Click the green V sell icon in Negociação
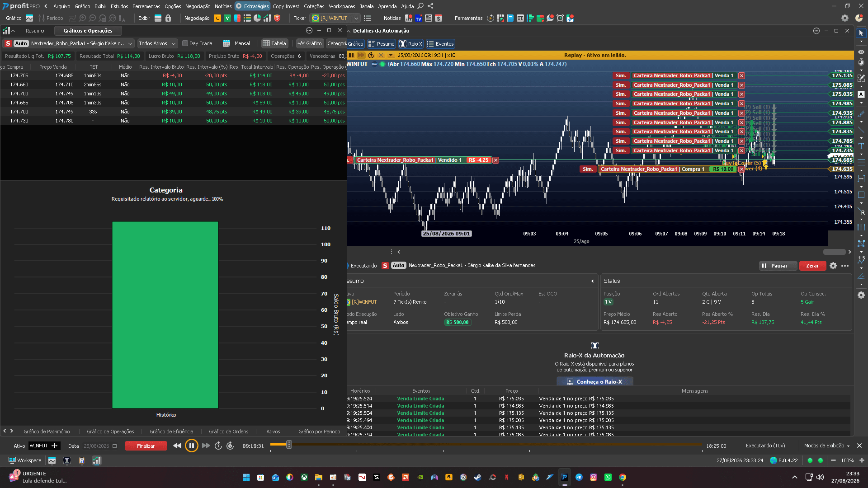The height and width of the screenshot is (488, 868). coord(227,18)
